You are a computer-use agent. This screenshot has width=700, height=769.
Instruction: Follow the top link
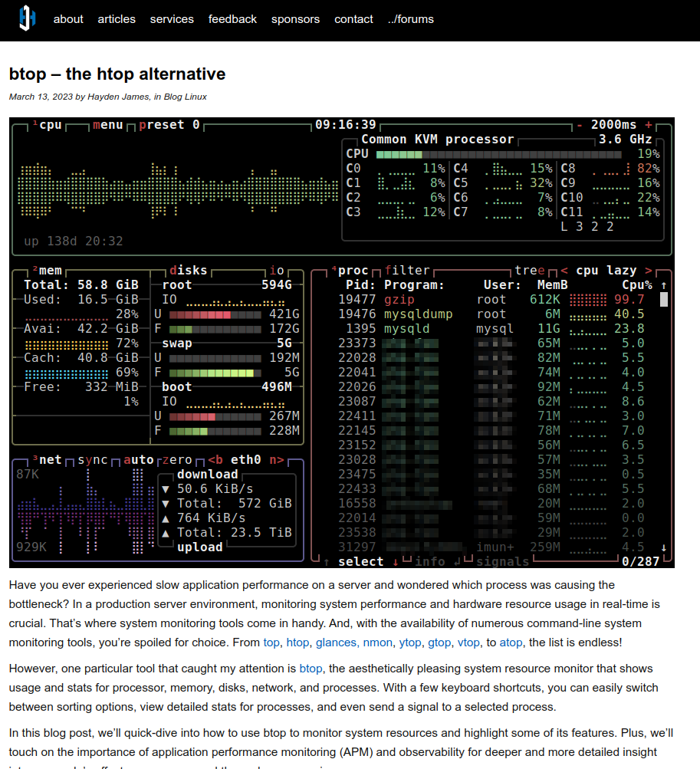[x=271, y=642]
